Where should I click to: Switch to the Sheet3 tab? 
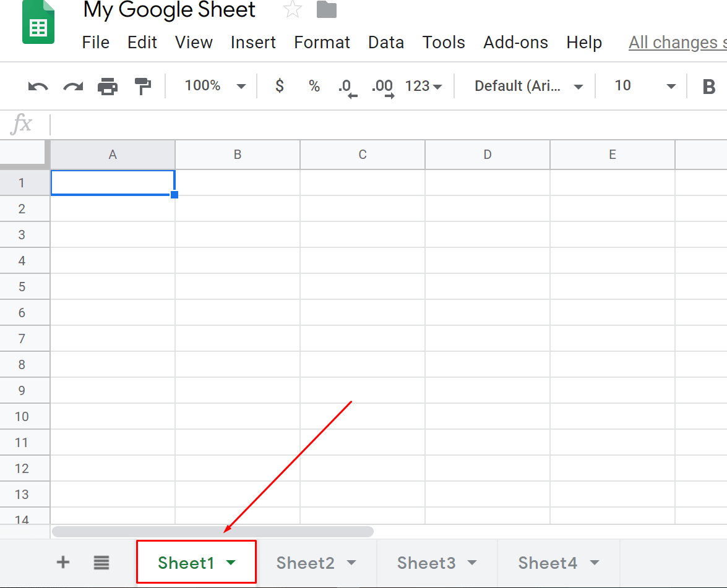pos(427,563)
